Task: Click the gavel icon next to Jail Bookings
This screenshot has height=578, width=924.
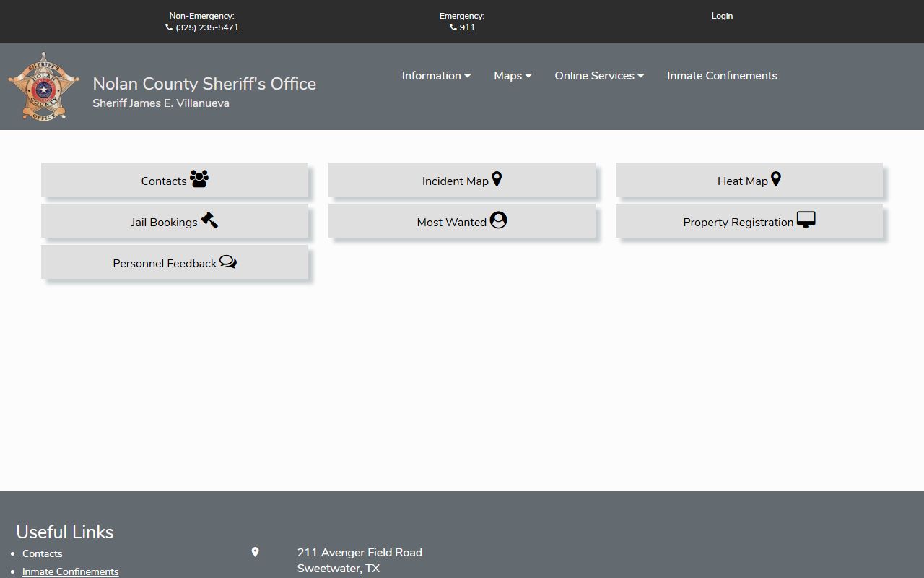Action: [x=209, y=220]
